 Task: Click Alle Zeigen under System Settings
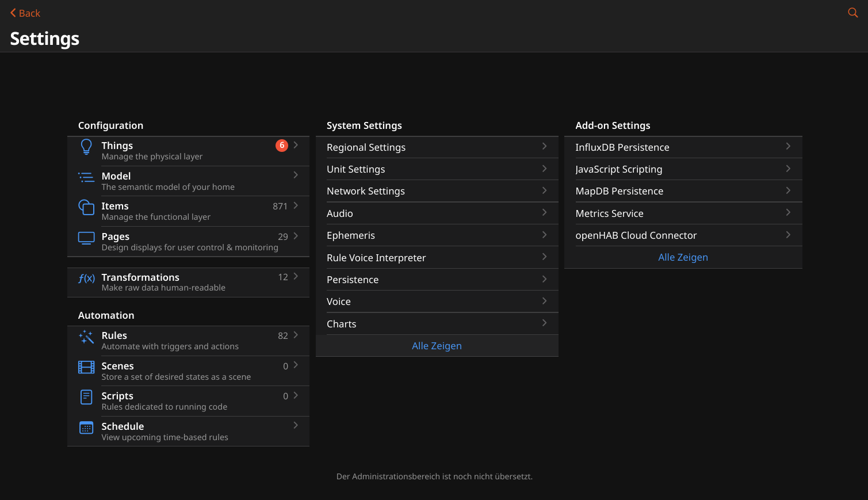pos(437,346)
